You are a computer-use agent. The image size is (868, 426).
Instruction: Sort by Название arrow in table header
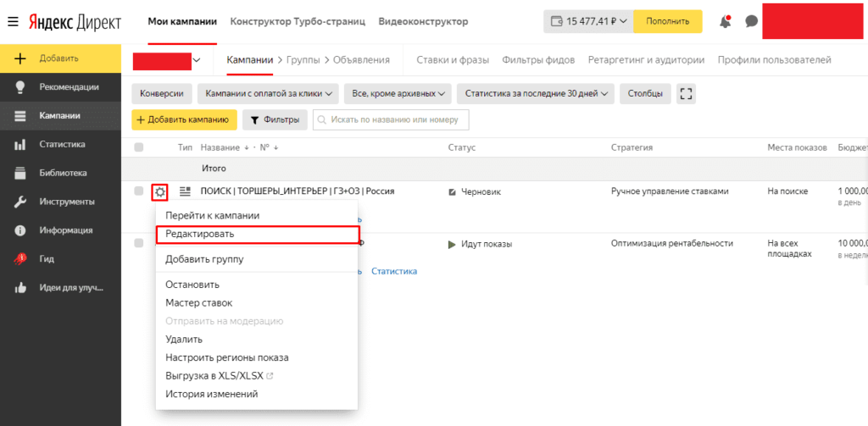[x=247, y=147]
